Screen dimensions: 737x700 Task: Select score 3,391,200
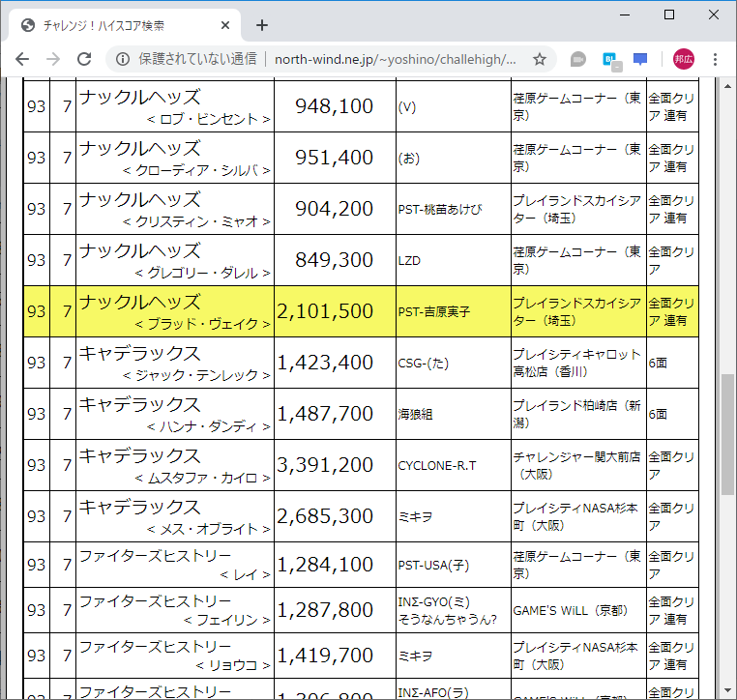325,465
